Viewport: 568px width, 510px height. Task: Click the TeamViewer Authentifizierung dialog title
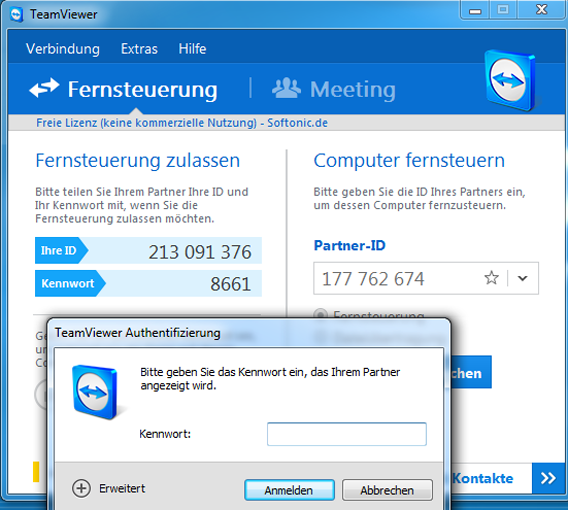138,333
